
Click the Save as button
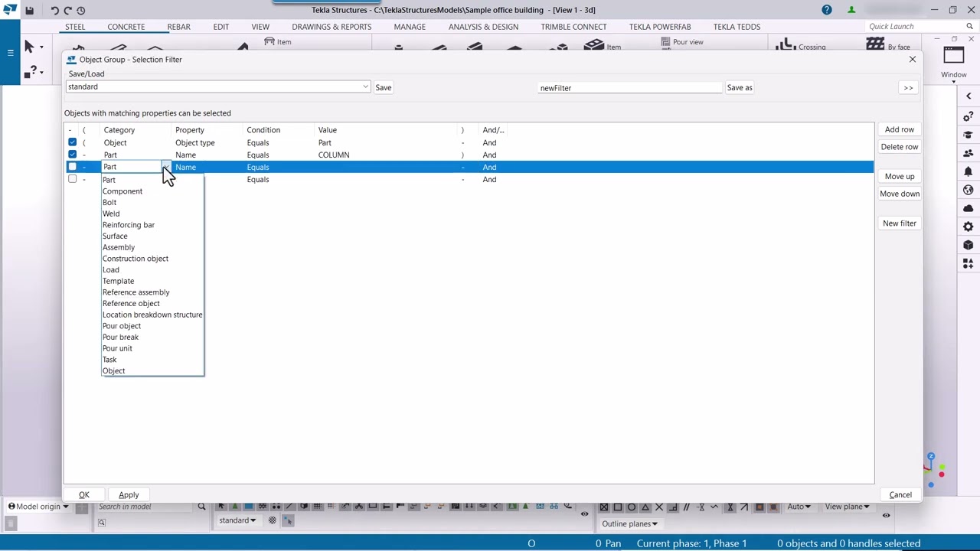[740, 88]
